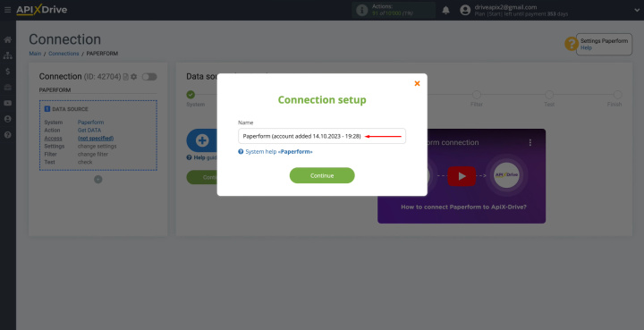The width and height of the screenshot is (644, 330).
Task: Open profile icon in sidebar
Action: click(8, 119)
